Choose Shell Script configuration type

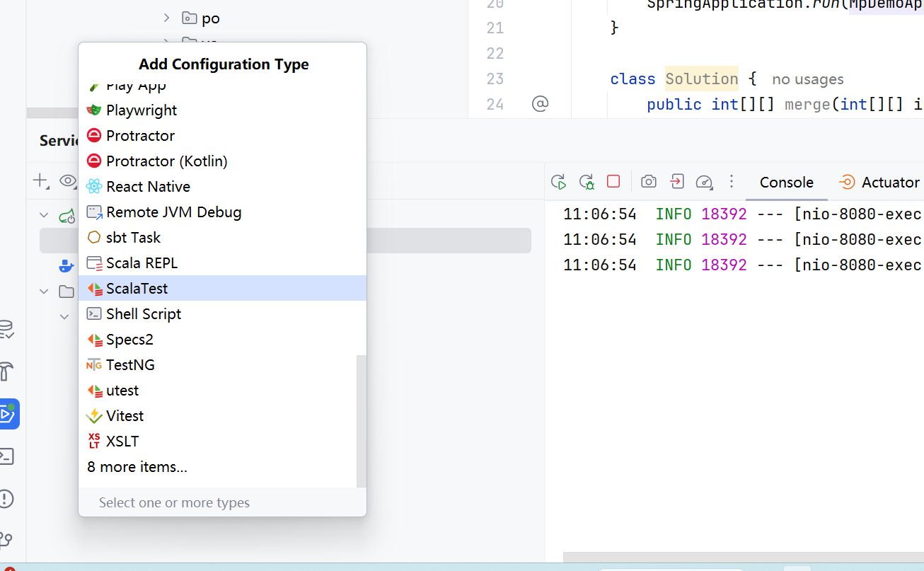223,314
